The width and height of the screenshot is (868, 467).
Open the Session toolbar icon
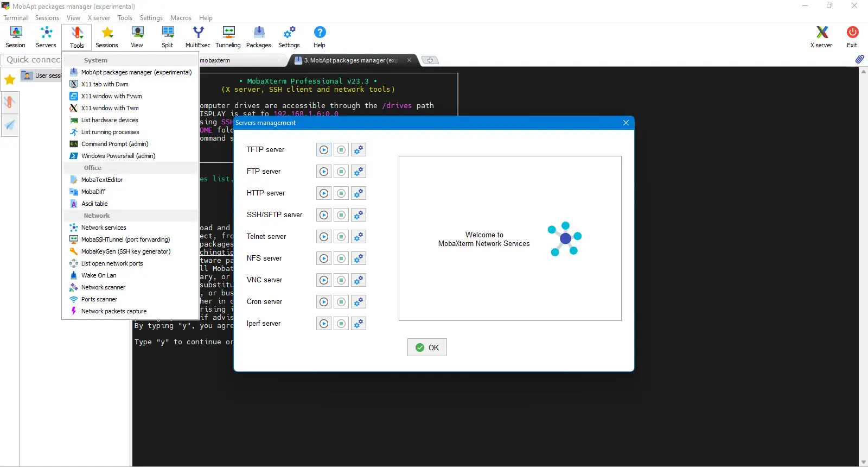[15, 37]
